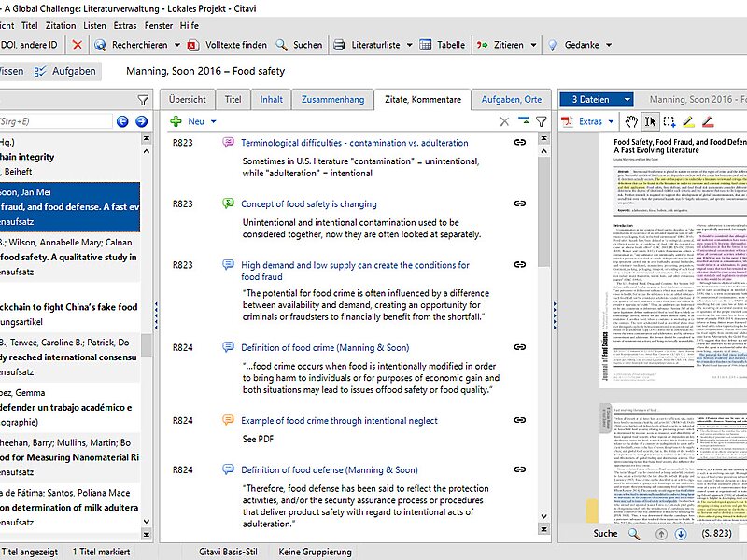The width and height of the screenshot is (747, 560).
Task: Click the green plus Neu icon
Action: [x=176, y=121]
